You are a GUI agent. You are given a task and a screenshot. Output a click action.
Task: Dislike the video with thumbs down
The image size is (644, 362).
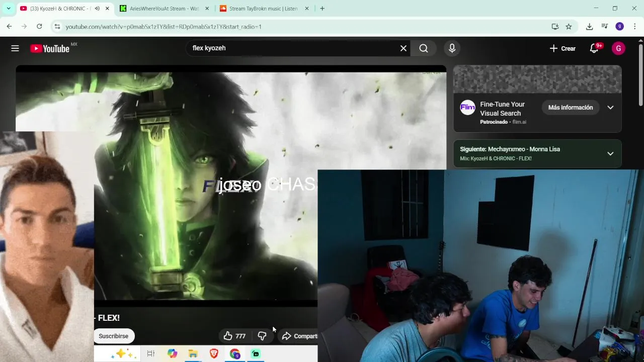[262, 336]
